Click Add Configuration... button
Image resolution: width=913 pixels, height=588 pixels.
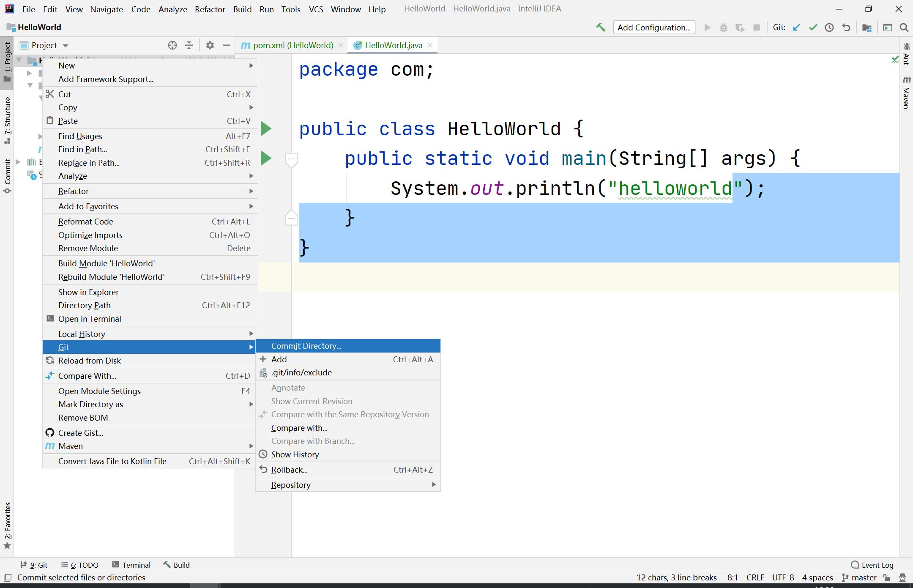click(654, 27)
